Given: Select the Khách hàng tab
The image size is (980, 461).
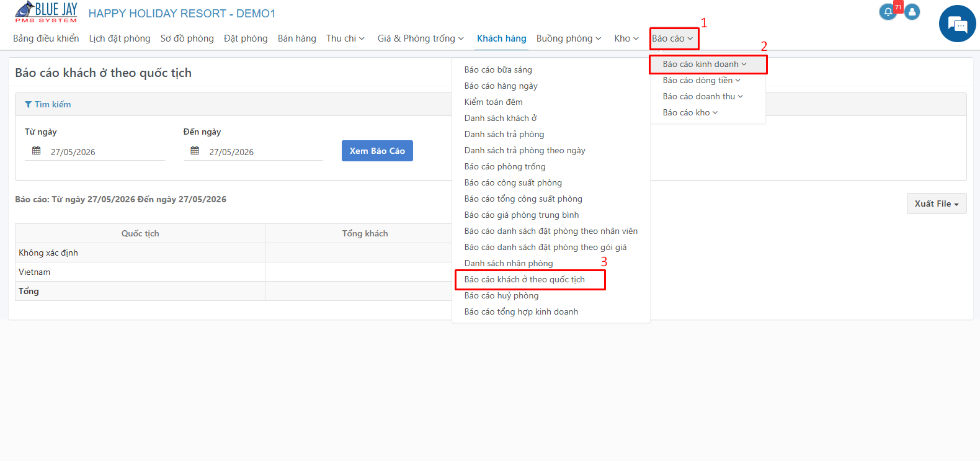Looking at the screenshot, I should point(502,38).
